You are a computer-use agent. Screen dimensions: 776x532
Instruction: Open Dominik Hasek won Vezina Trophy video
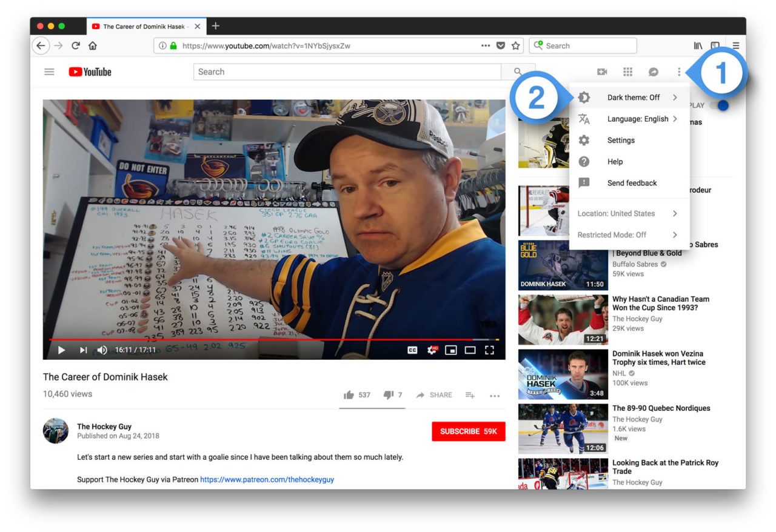(x=659, y=357)
